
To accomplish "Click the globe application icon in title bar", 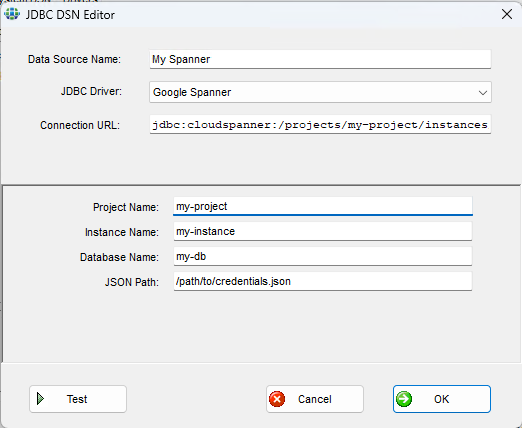I will pos(12,14).
